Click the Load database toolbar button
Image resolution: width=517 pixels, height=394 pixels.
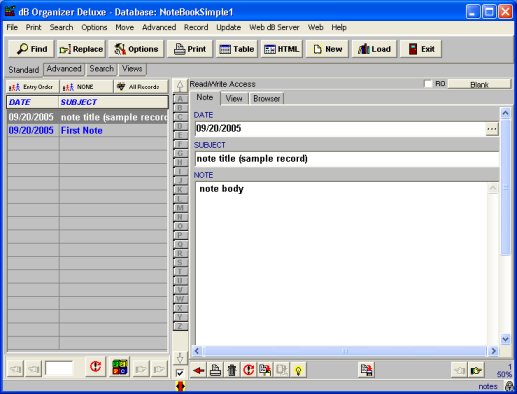click(374, 49)
